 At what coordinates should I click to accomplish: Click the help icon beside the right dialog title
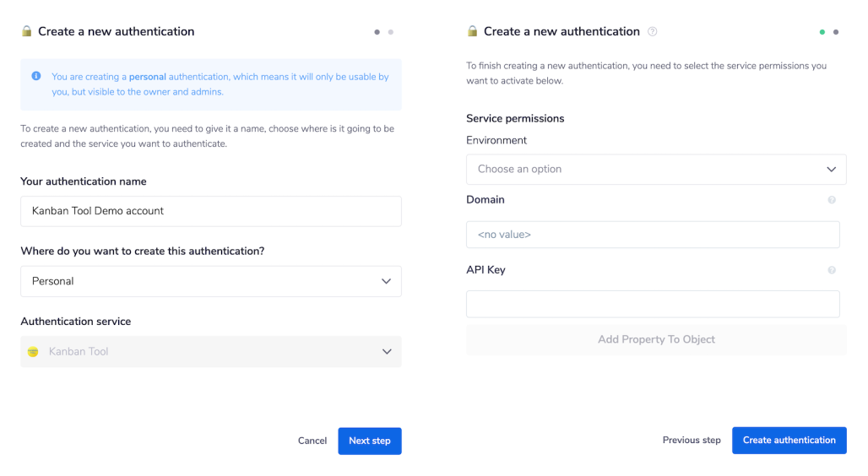[x=652, y=31]
